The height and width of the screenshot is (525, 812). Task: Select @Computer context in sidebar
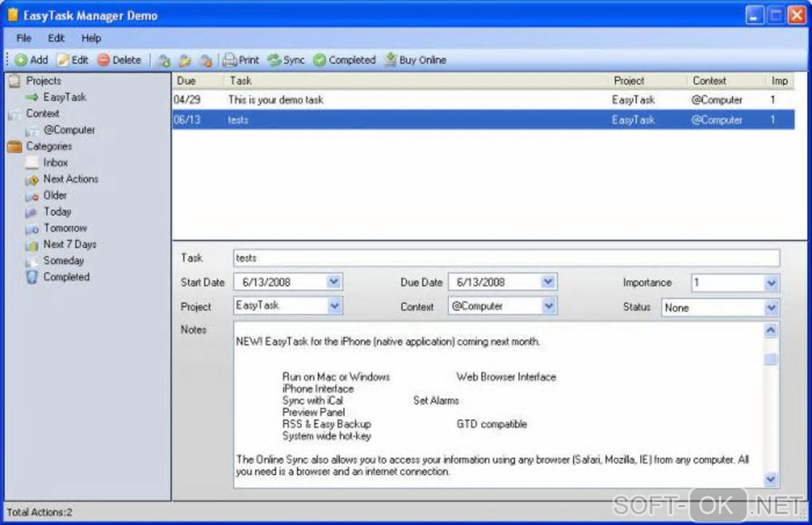(x=69, y=130)
